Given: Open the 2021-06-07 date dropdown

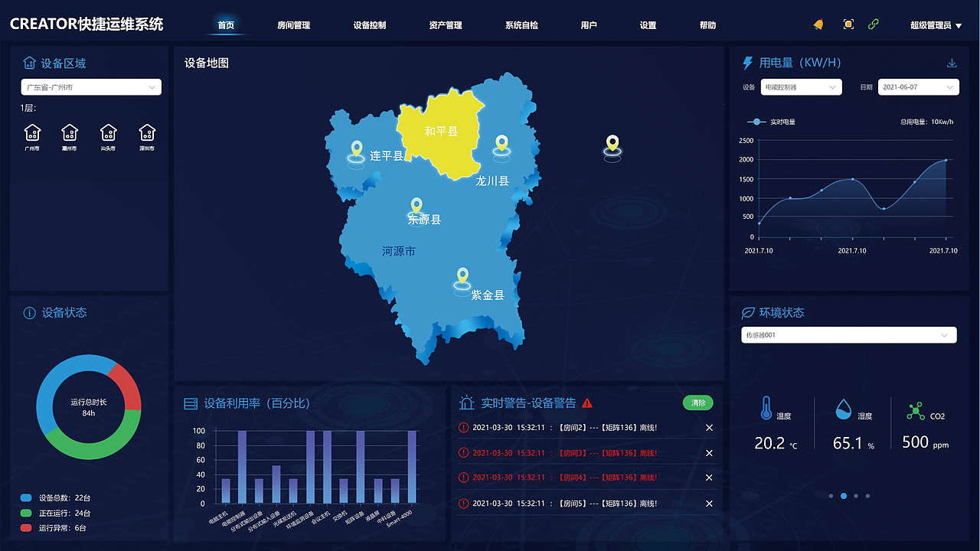Looking at the screenshot, I should [x=918, y=87].
